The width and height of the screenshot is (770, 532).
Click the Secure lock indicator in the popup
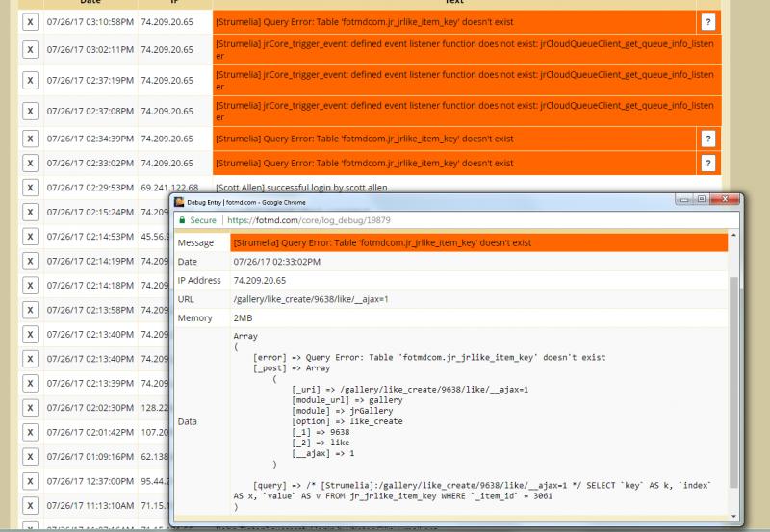(x=196, y=220)
